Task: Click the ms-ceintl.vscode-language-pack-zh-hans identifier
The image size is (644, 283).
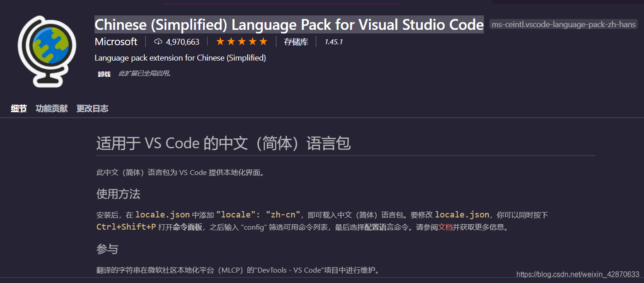Action: click(x=564, y=24)
